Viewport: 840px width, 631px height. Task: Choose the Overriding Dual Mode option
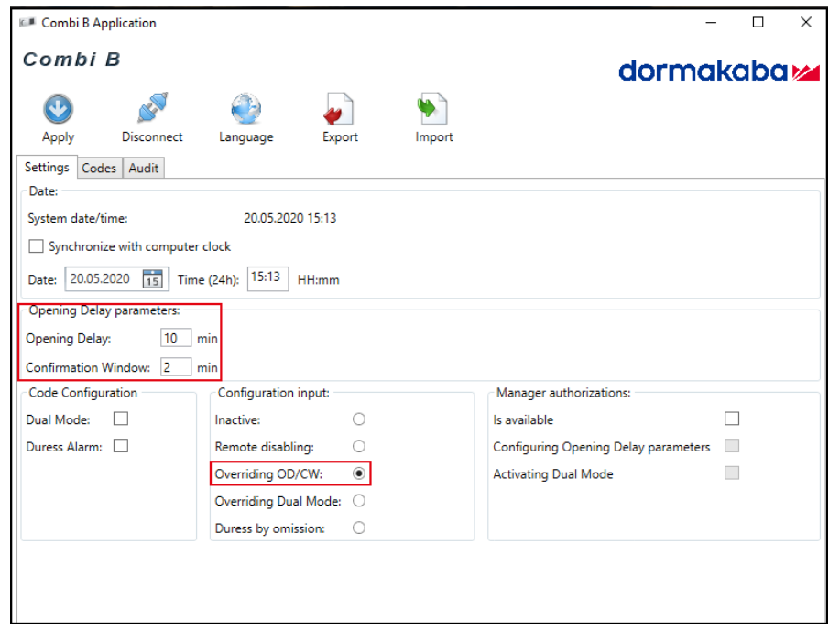pyautogui.click(x=359, y=501)
